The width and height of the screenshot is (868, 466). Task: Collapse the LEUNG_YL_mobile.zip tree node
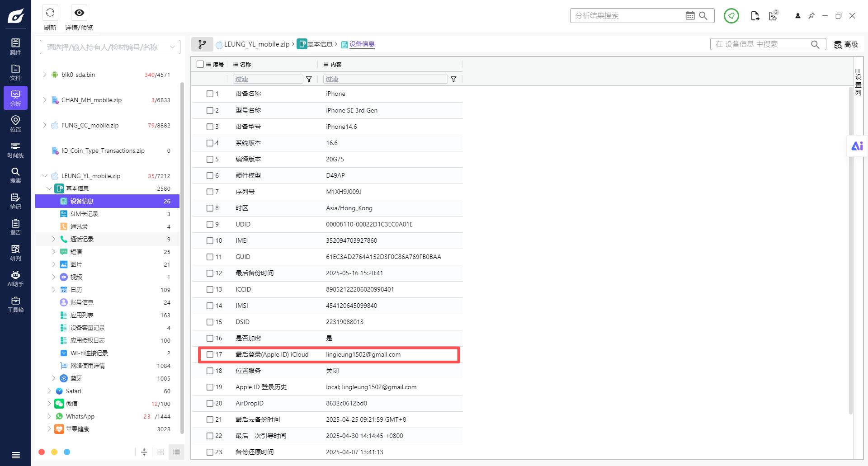point(45,176)
